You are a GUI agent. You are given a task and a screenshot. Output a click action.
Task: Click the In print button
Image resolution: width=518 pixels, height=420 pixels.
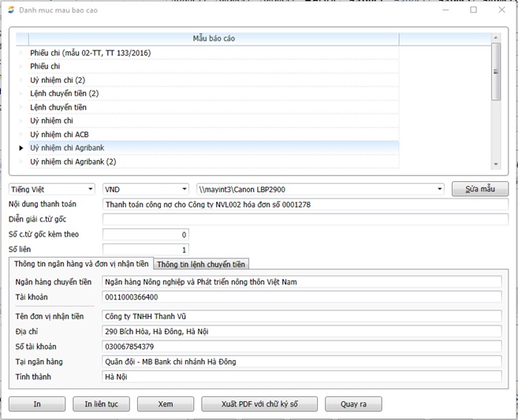[x=37, y=404]
